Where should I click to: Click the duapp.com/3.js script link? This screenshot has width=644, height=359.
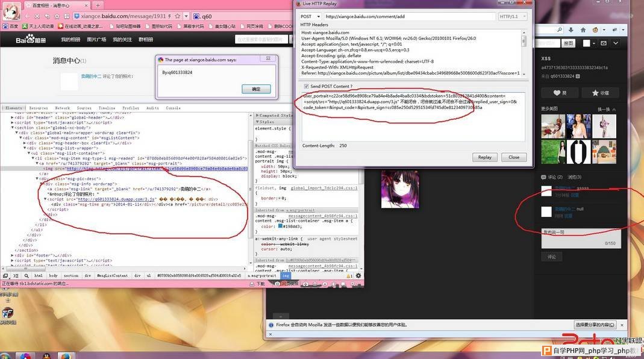pos(117,199)
